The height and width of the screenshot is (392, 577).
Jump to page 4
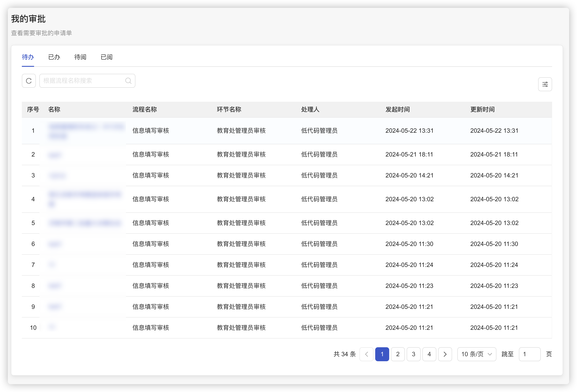429,354
